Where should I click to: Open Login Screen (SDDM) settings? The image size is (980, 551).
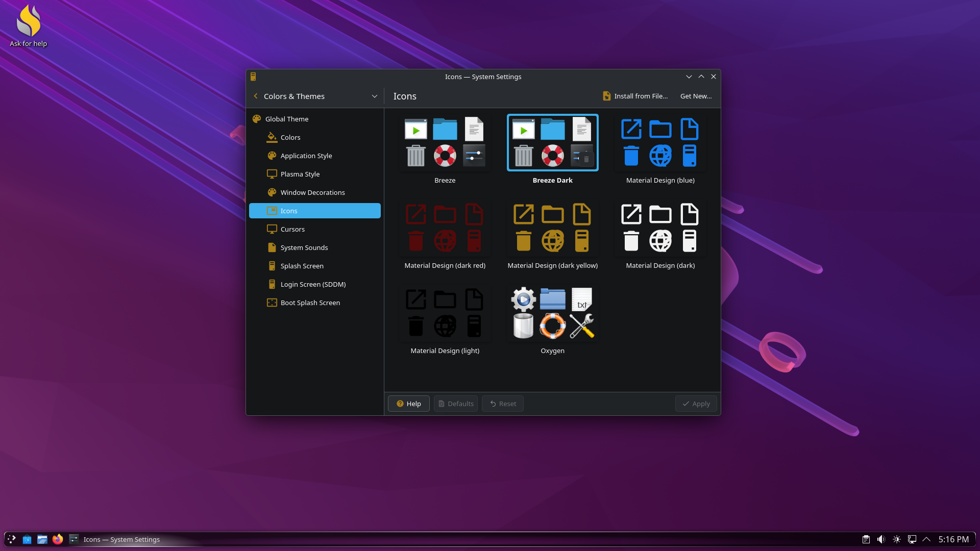(x=314, y=284)
